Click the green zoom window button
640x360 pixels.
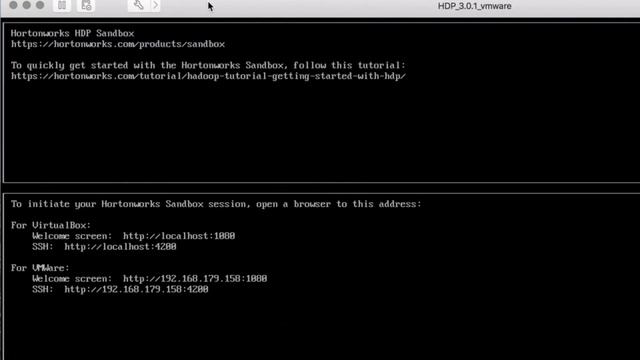point(40,5)
